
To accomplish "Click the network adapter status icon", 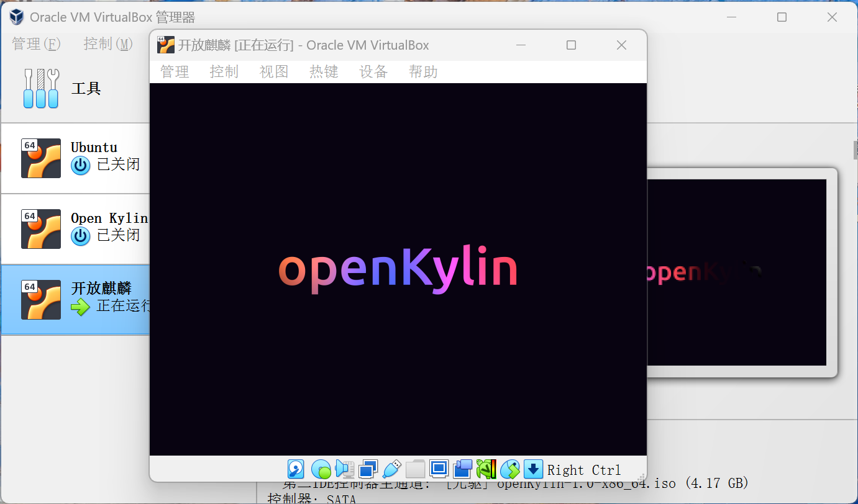I will point(368,469).
